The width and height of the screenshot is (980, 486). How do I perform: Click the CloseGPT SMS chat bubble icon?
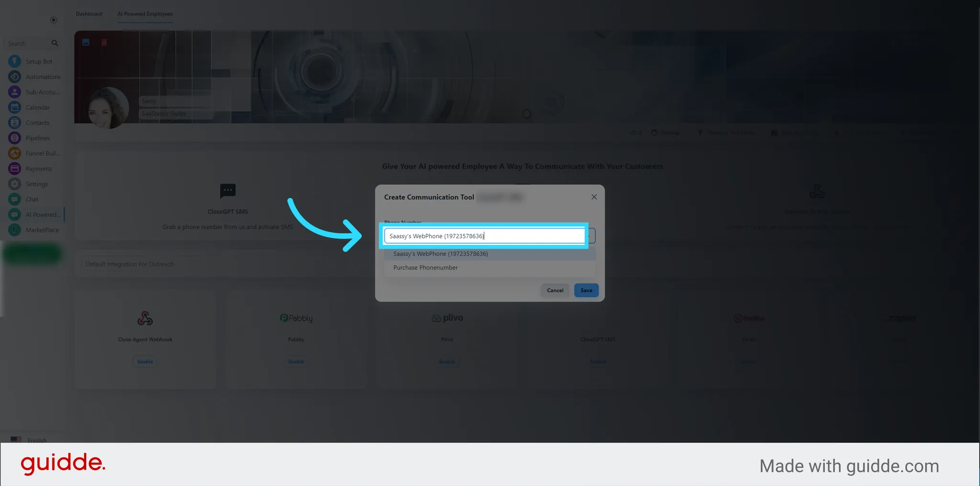[x=228, y=191]
